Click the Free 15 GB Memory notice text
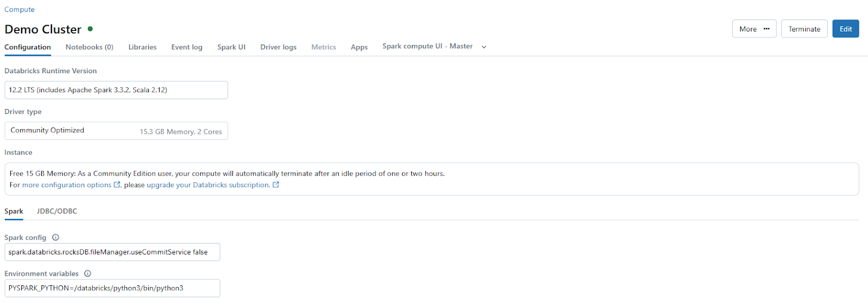 pos(227,174)
